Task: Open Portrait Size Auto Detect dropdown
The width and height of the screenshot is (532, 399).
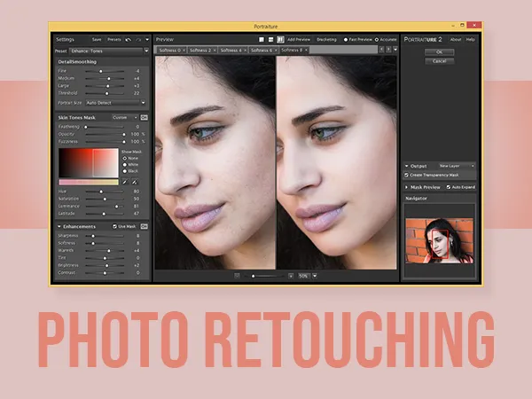Action: (115, 103)
